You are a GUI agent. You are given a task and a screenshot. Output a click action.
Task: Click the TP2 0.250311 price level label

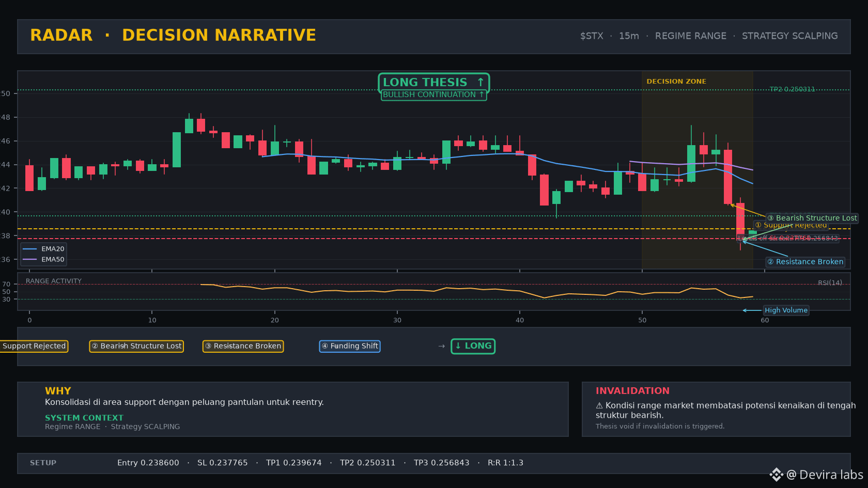pyautogui.click(x=792, y=89)
